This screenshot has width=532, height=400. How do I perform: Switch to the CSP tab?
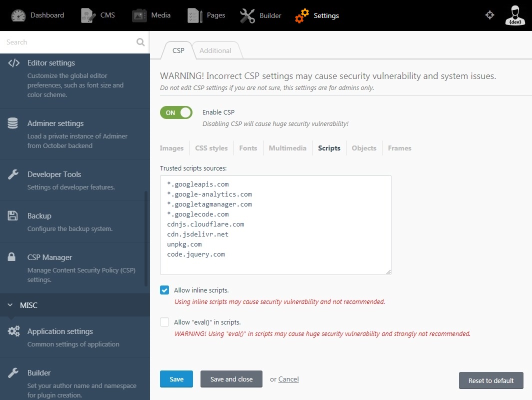click(x=178, y=50)
